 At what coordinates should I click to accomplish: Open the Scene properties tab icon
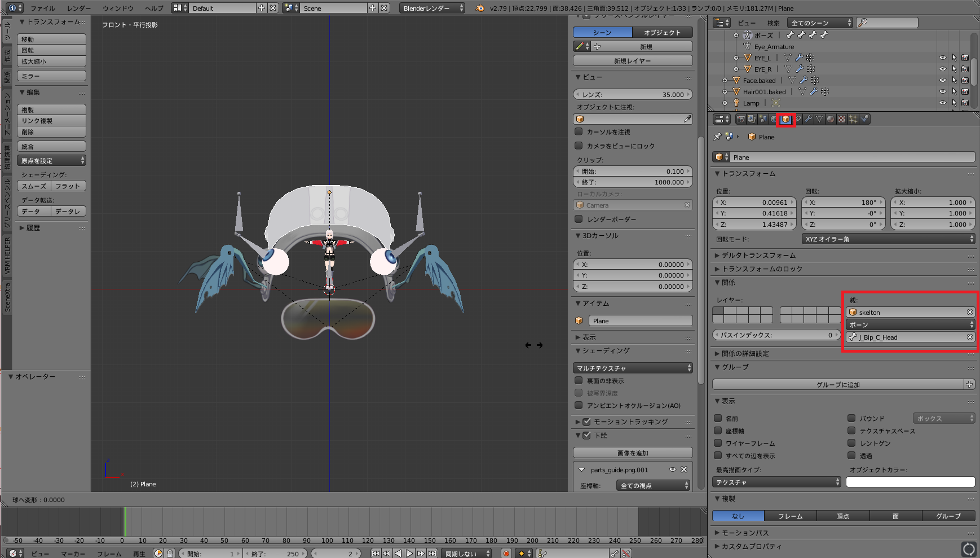click(763, 119)
